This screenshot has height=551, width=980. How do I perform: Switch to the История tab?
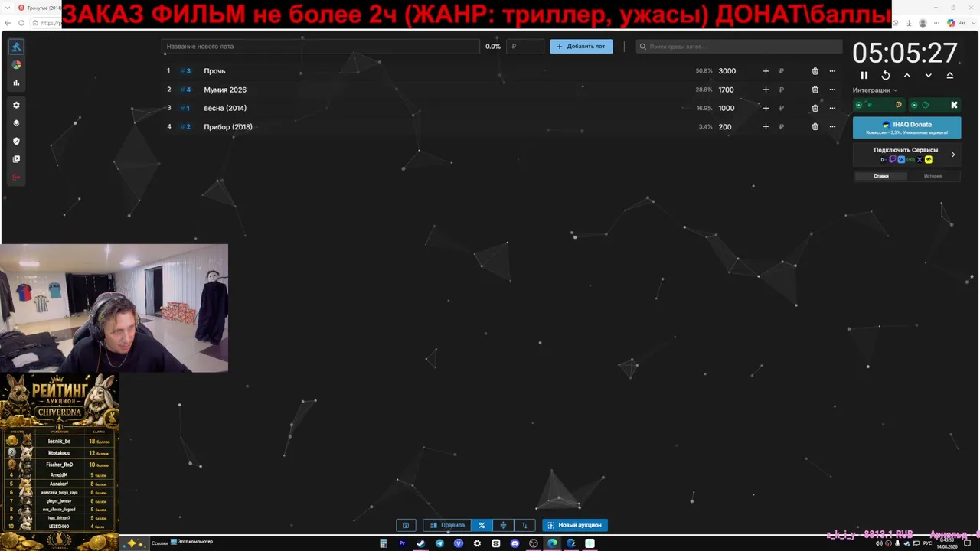[933, 176]
